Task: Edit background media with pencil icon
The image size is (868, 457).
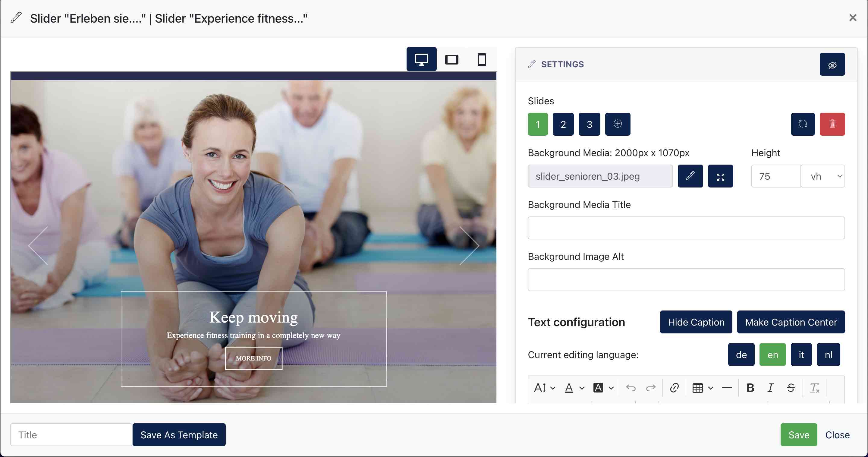Action: (690, 176)
